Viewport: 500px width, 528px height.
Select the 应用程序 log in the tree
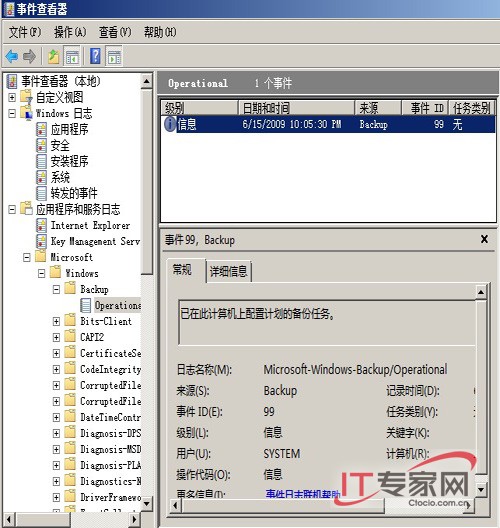tap(69, 129)
